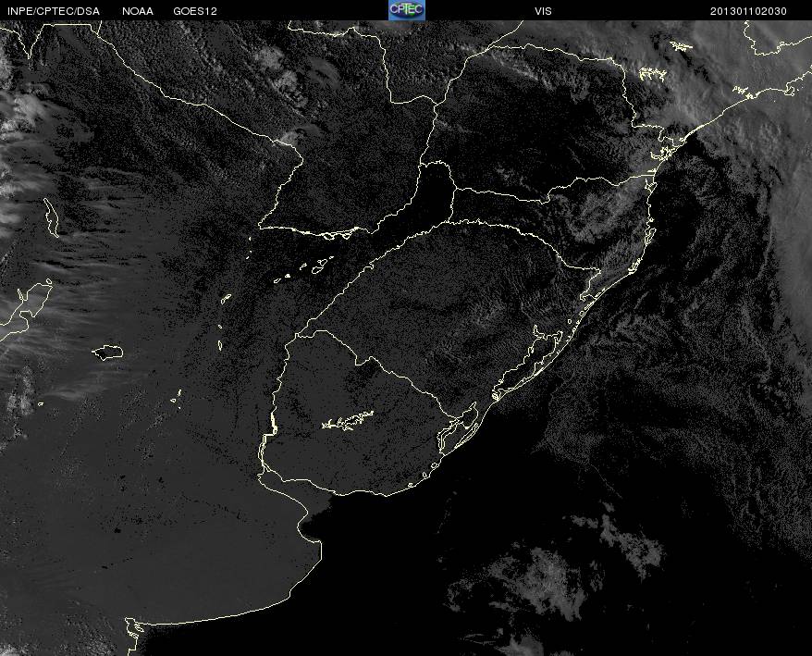Click the bright cloud cluster over the southern ocean
The width and height of the screenshot is (812, 656).
(x=546, y=574)
